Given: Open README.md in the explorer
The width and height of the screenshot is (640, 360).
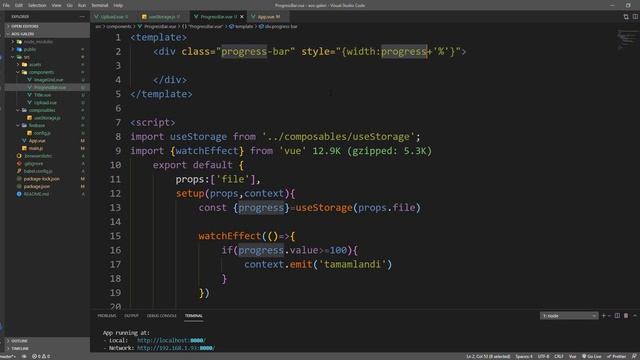Looking at the screenshot, I should (x=36, y=194).
